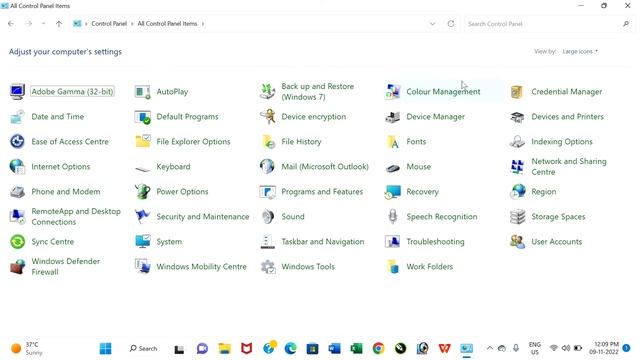This screenshot has width=640, height=360.
Task: Click the Security and Maintenance link
Action: tap(202, 217)
